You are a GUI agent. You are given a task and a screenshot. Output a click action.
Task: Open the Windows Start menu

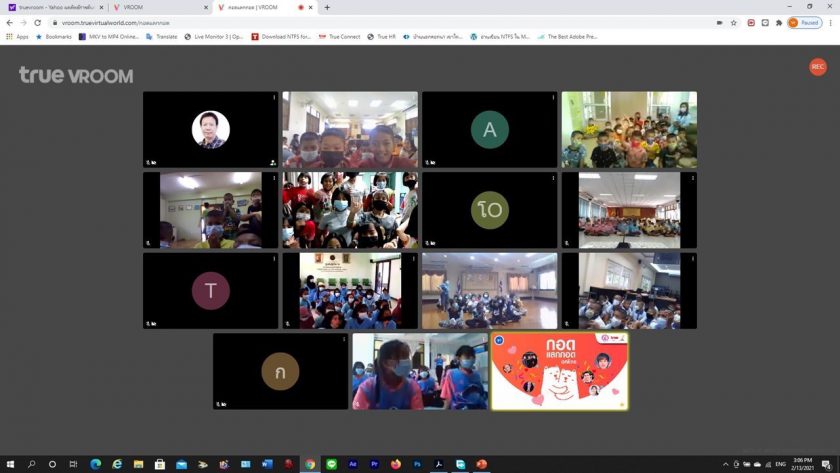(x=9, y=464)
